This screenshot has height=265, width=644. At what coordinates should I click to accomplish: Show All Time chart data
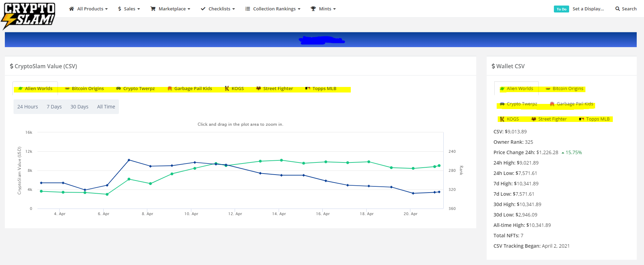[x=106, y=107]
